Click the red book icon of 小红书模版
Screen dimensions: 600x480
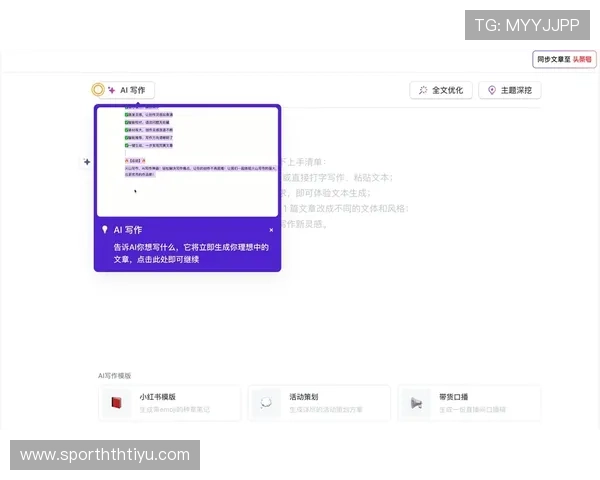(x=116, y=403)
